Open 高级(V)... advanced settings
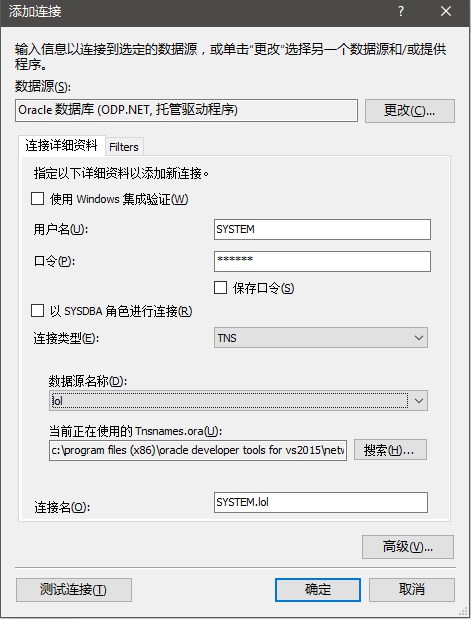471x619 pixels. coord(408,547)
